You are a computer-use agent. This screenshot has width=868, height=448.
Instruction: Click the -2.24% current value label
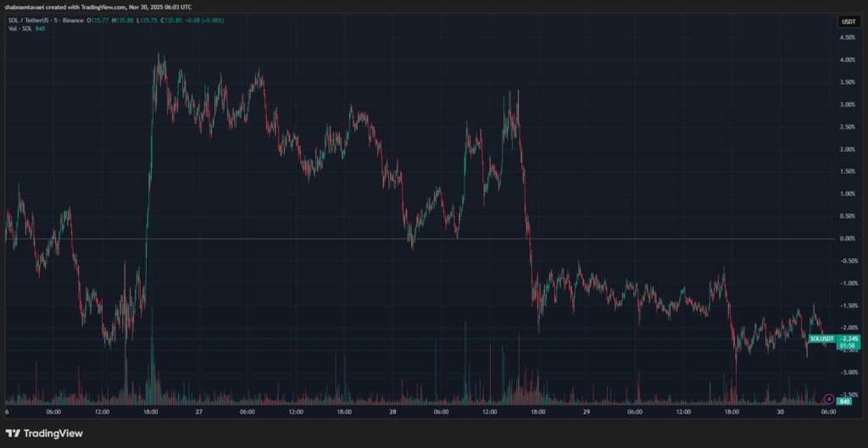pos(848,338)
